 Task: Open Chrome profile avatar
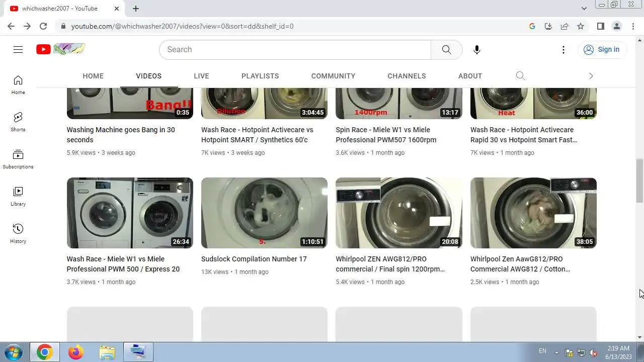pyautogui.click(x=617, y=26)
